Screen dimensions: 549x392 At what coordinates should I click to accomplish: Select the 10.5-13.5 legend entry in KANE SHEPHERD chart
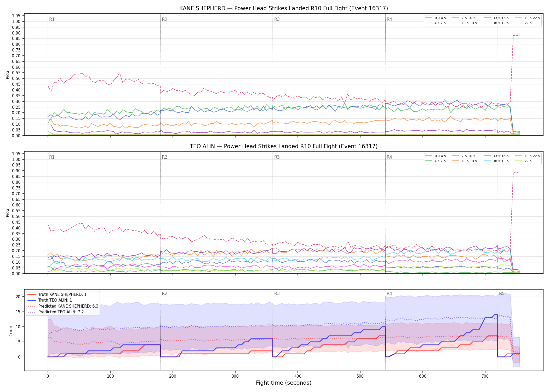coord(465,23)
